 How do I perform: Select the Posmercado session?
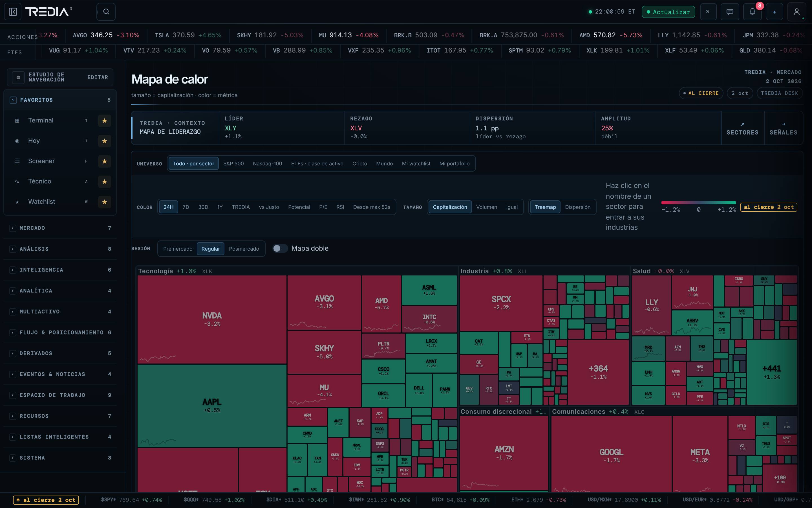[x=244, y=249]
